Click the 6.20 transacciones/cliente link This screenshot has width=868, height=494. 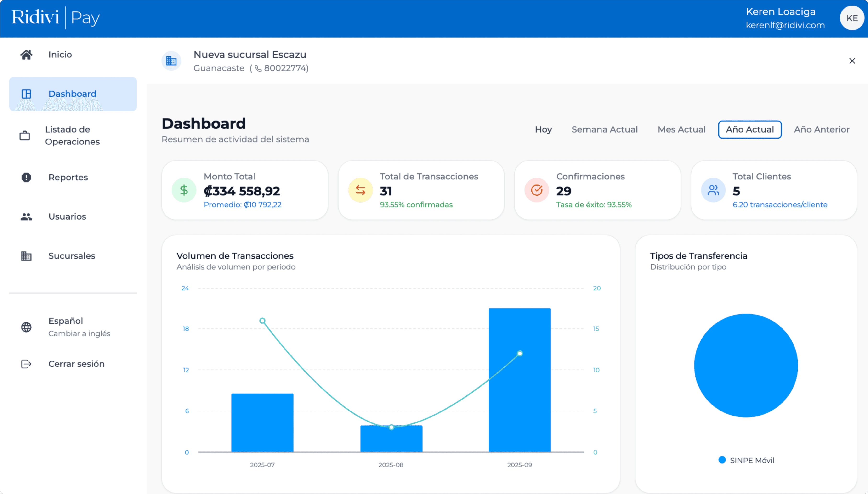[x=779, y=205]
